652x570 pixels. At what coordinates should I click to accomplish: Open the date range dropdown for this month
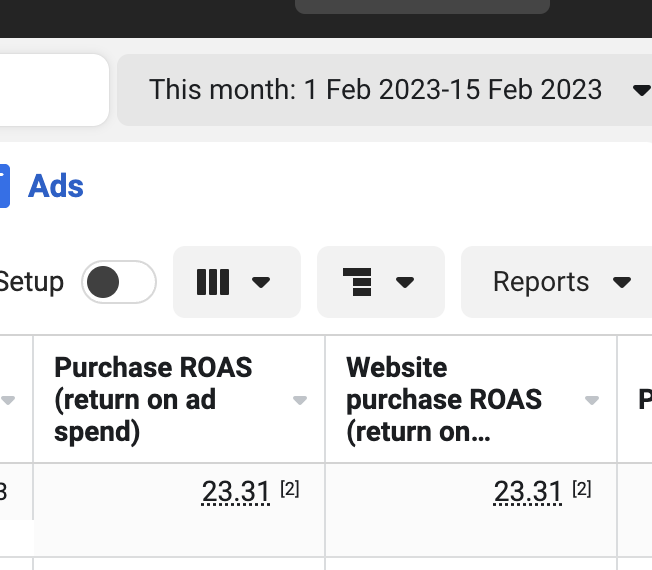tap(385, 90)
